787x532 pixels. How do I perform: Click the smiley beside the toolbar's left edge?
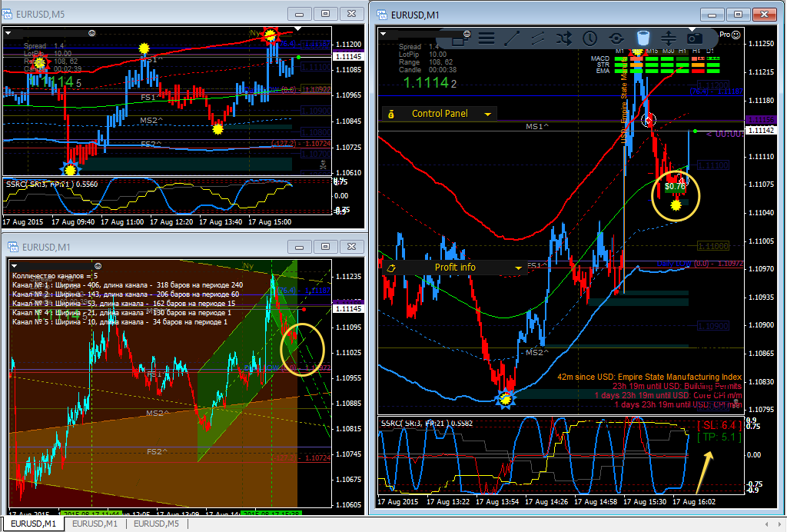point(467,34)
